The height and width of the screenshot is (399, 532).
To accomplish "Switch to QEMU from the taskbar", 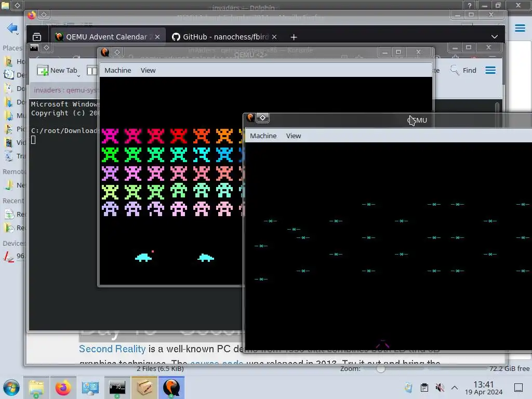I will (171, 388).
